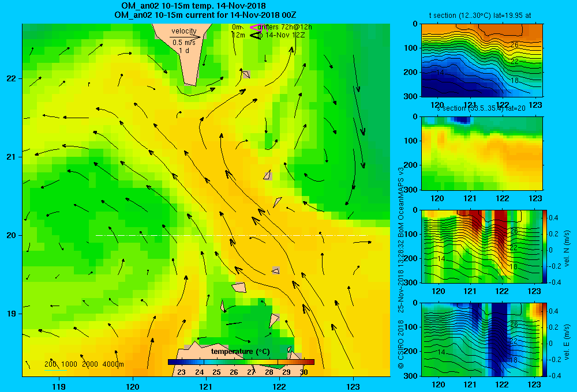Click the 'to 14-Nov 12Z' legend text
The image size is (577, 392).
281,35
